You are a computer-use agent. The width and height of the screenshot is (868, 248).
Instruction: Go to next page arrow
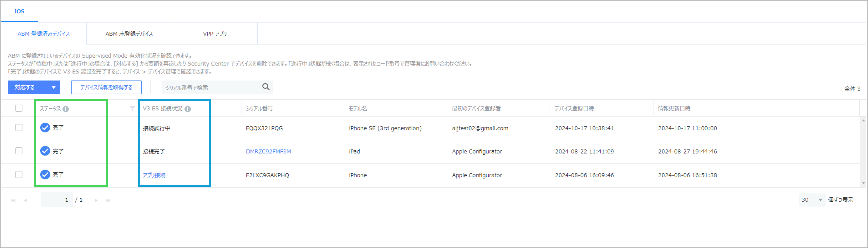[96, 200]
